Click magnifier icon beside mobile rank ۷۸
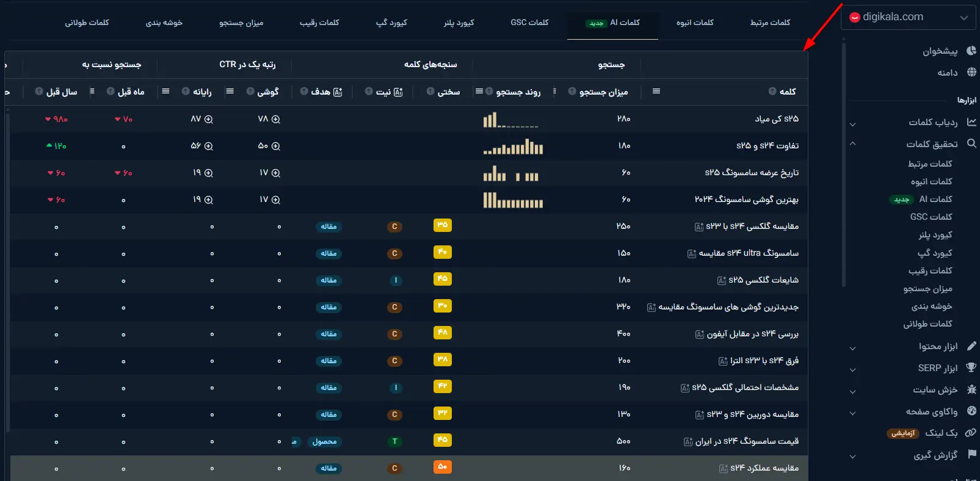The height and width of the screenshot is (481, 980). (x=276, y=119)
